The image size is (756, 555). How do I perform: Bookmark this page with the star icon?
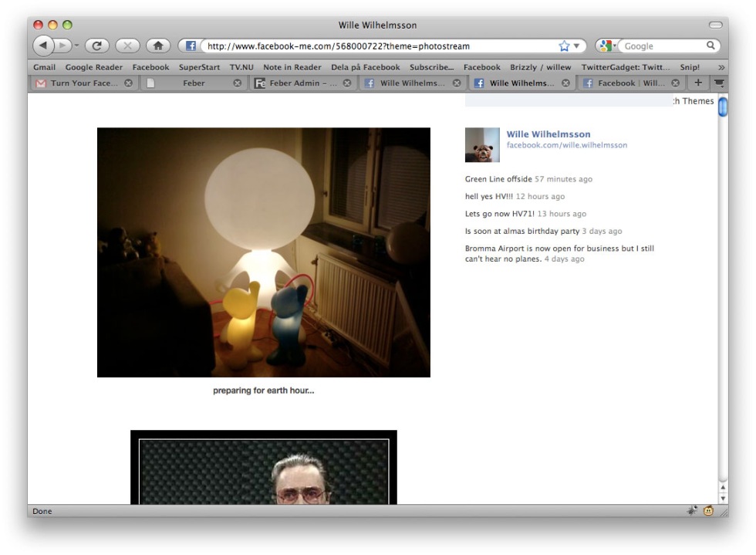[564, 46]
